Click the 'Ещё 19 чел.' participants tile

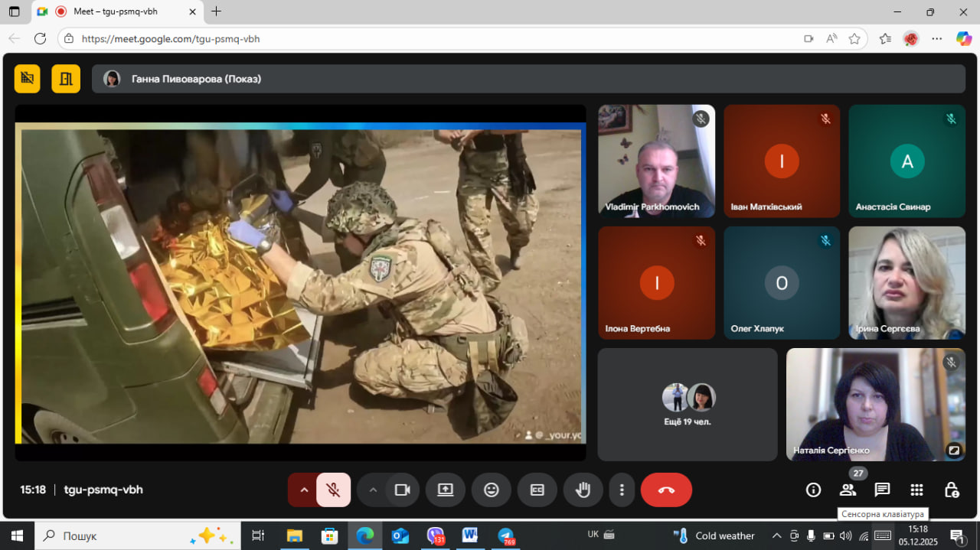pyautogui.click(x=687, y=405)
